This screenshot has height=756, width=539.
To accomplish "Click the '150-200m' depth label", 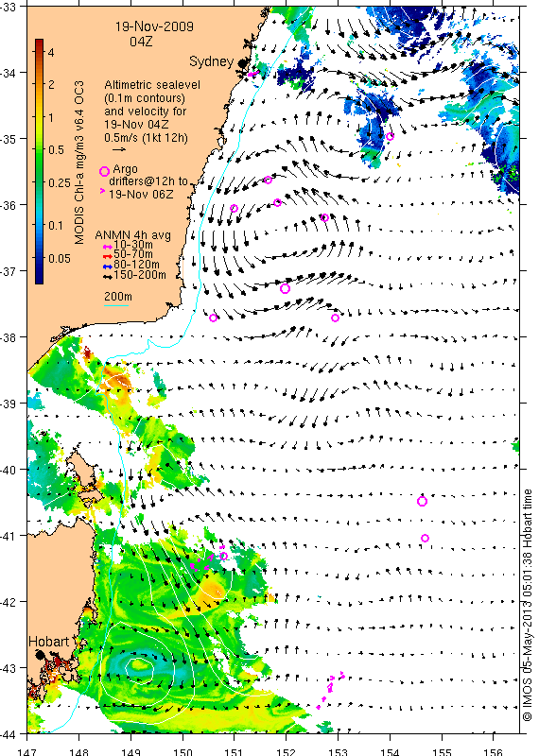I will coord(140,275).
